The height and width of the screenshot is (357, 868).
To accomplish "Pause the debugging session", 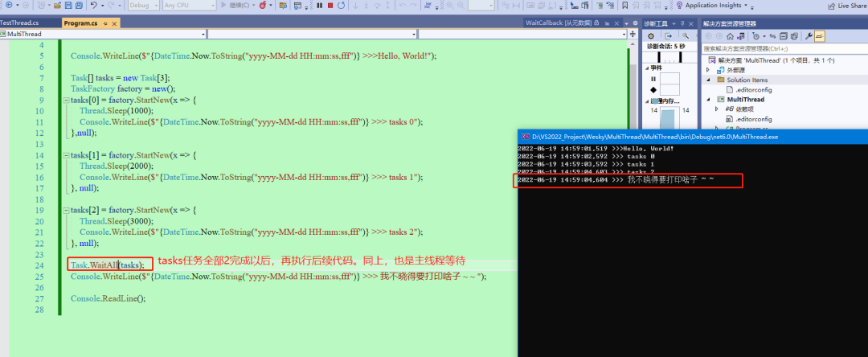I will point(319,5).
